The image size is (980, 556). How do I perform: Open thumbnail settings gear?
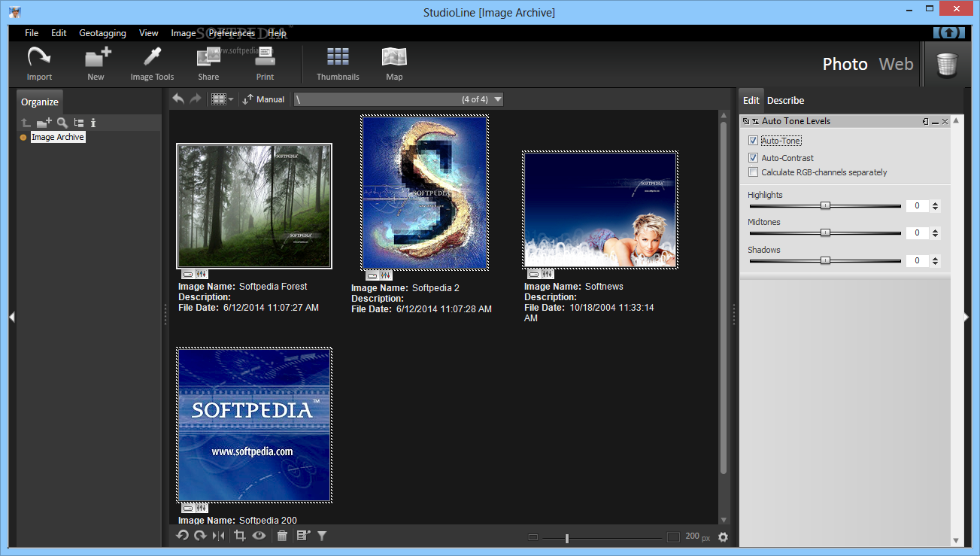coord(724,537)
